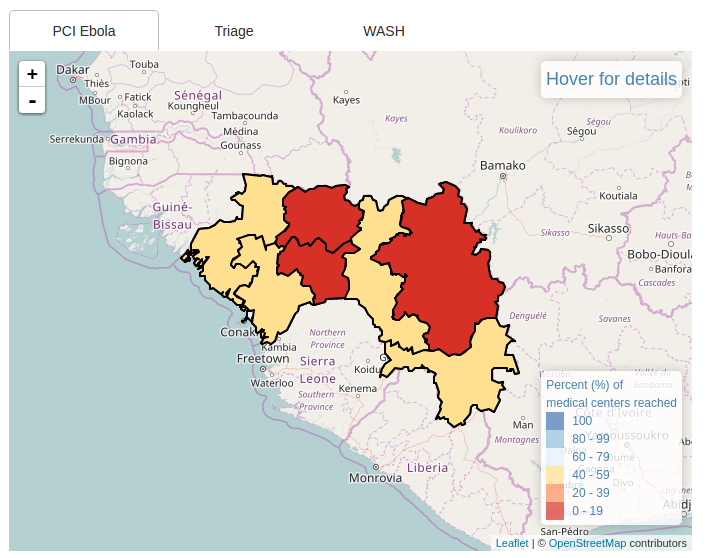Click the Bamako city label on map
This screenshot has width=709, height=558.
point(503,165)
